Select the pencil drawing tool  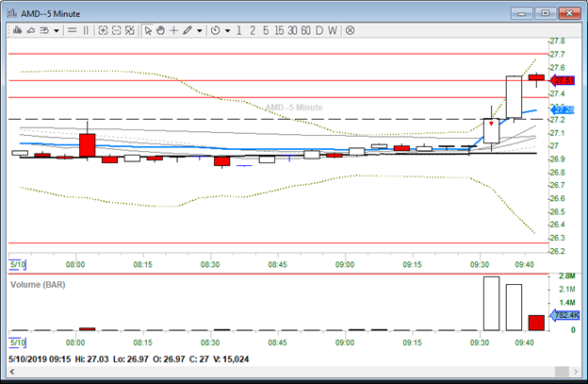(x=187, y=30)
